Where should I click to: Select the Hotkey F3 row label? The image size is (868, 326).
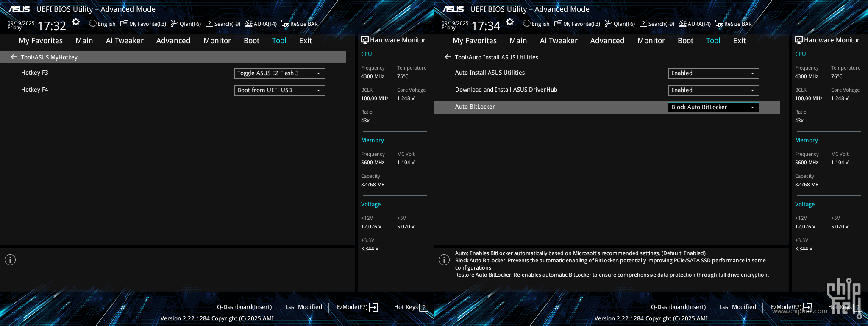(35, 73)
